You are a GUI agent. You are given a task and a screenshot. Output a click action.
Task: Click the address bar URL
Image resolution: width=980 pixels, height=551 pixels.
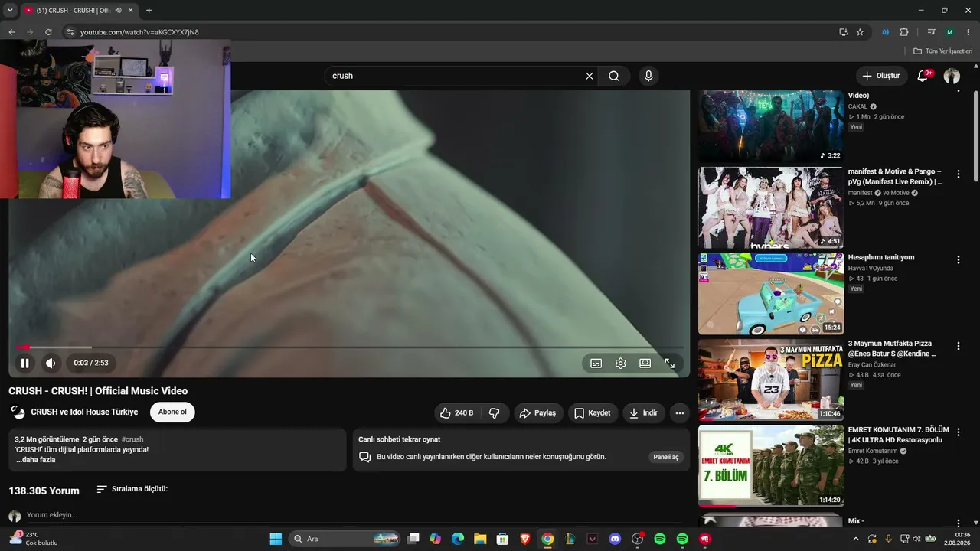pyautogui.click(x=139, y=32)
